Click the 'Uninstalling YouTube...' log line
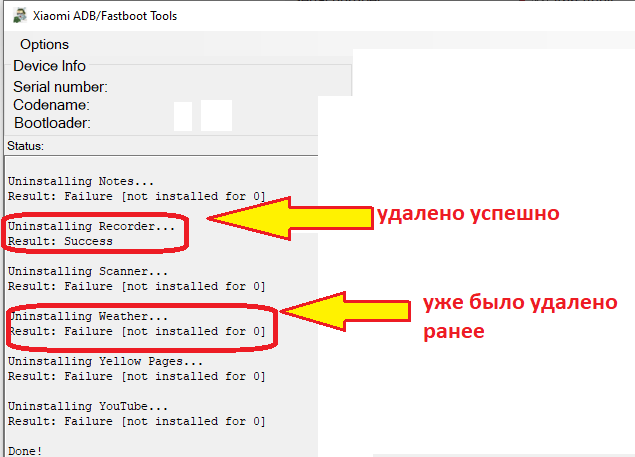 [87, 406]
